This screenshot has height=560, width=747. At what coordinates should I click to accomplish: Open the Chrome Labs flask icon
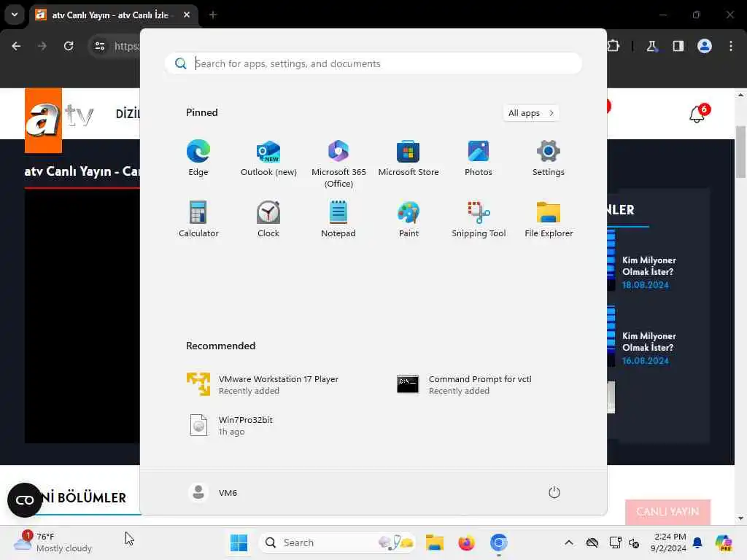pos(651,46)
